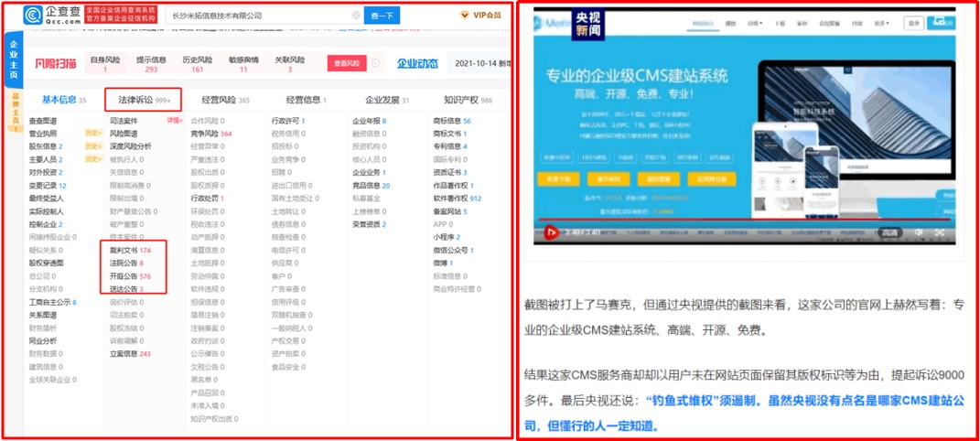
Task: Click the article paragraph starting 截图被打上了马赛克
Action: (x=745, y=317)
